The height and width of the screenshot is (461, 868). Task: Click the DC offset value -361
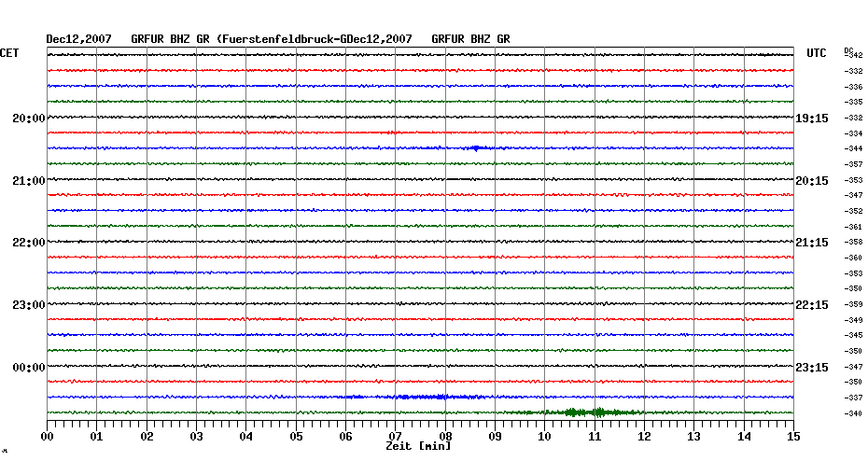coord(854,228)
